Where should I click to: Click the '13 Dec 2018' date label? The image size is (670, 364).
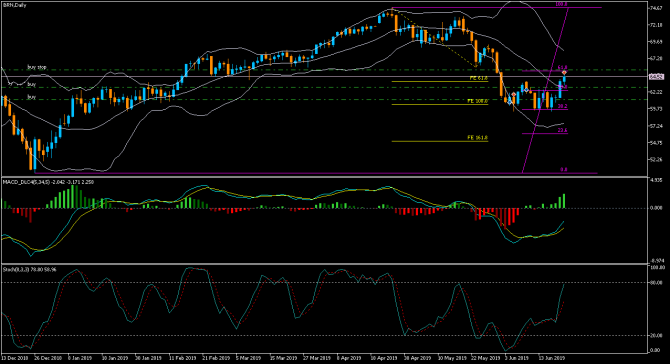15,358
